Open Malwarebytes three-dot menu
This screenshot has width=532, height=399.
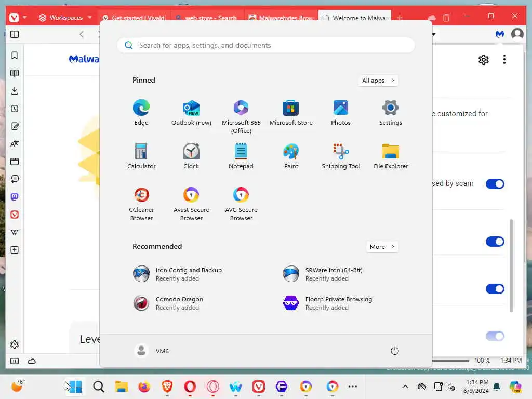click(504, 59)
